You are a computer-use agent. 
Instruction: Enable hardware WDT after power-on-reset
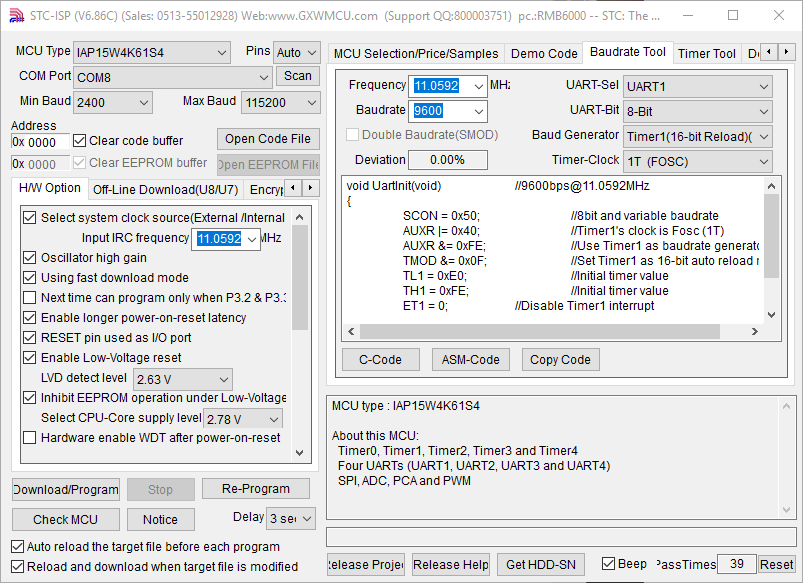(30, 437)
